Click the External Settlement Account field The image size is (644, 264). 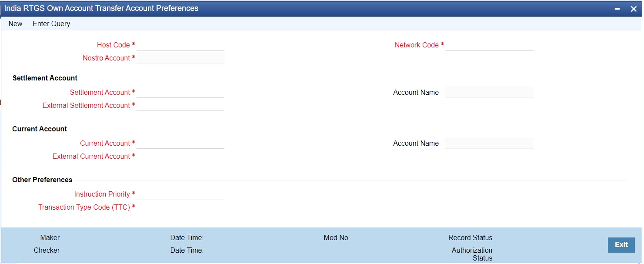(x=180, y=105)
